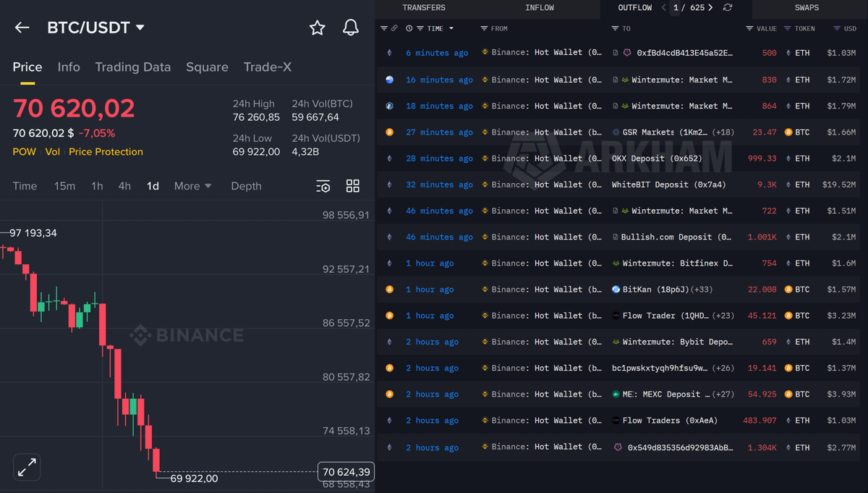The image size is (868, 493).
Task: Open the filter icon at header left
Action: click(x=384, y=29)
